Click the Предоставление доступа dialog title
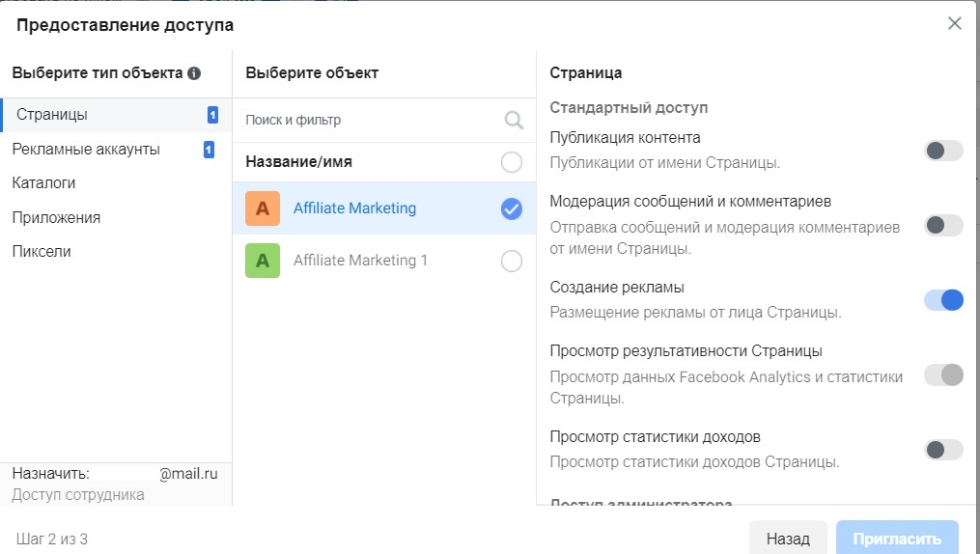Viewport: 980px width, 554px height. (x=125, y=25)
